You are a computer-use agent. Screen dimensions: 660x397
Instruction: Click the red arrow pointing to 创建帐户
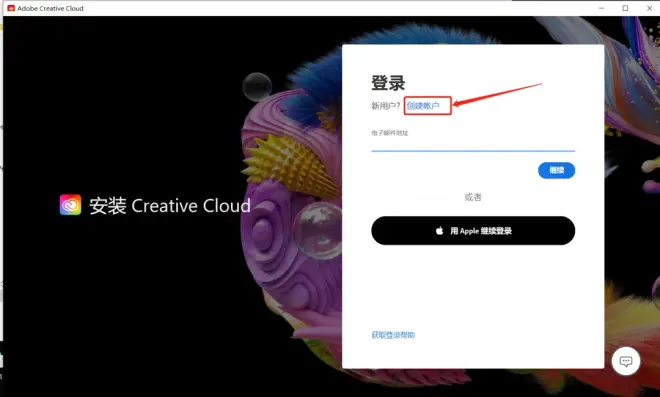click(x=498, y=95)
